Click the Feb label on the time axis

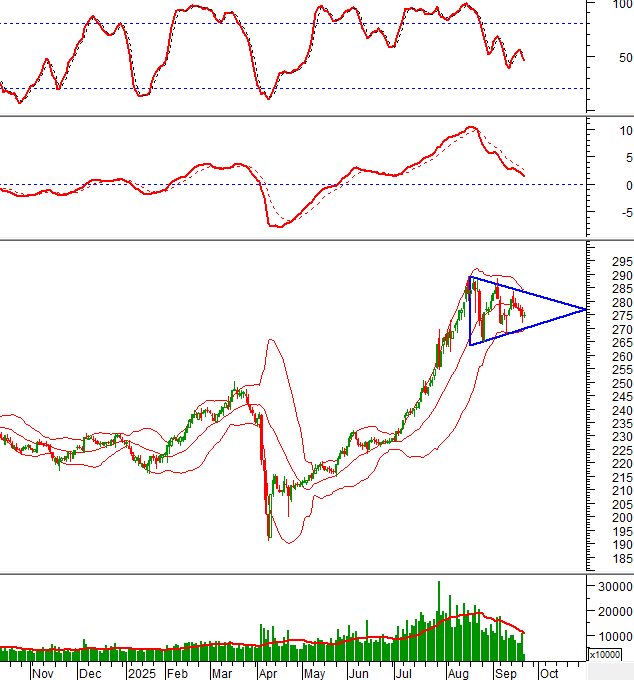[177, 673]
